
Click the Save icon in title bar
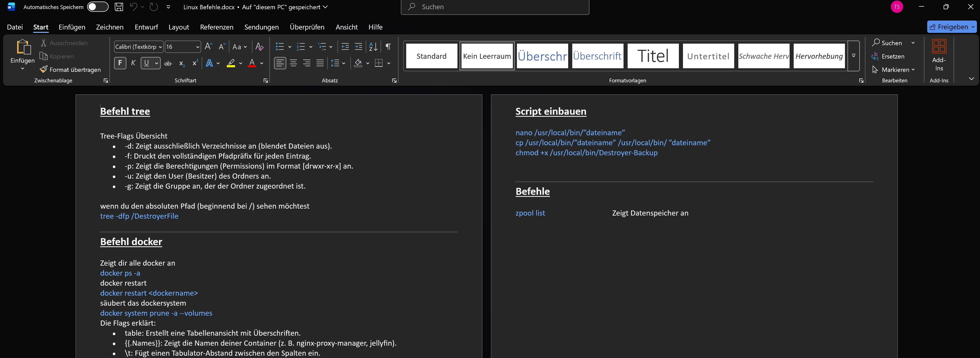(x=119, y=7)
